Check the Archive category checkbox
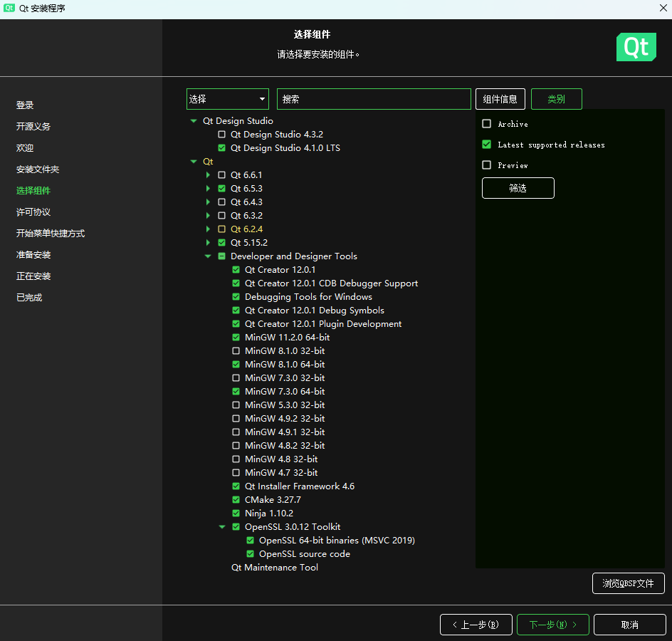Viewport: 672px width, 641px height. 486,124
